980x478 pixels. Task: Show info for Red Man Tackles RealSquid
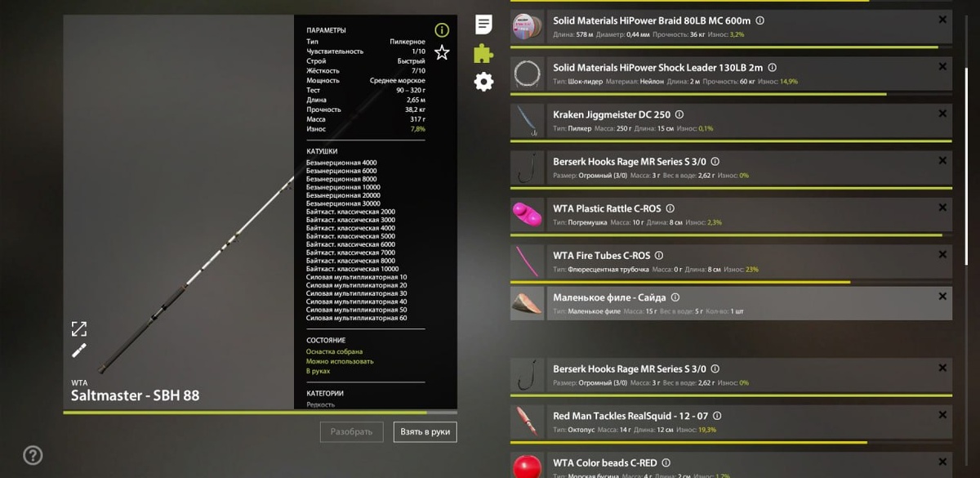(717, 416)
